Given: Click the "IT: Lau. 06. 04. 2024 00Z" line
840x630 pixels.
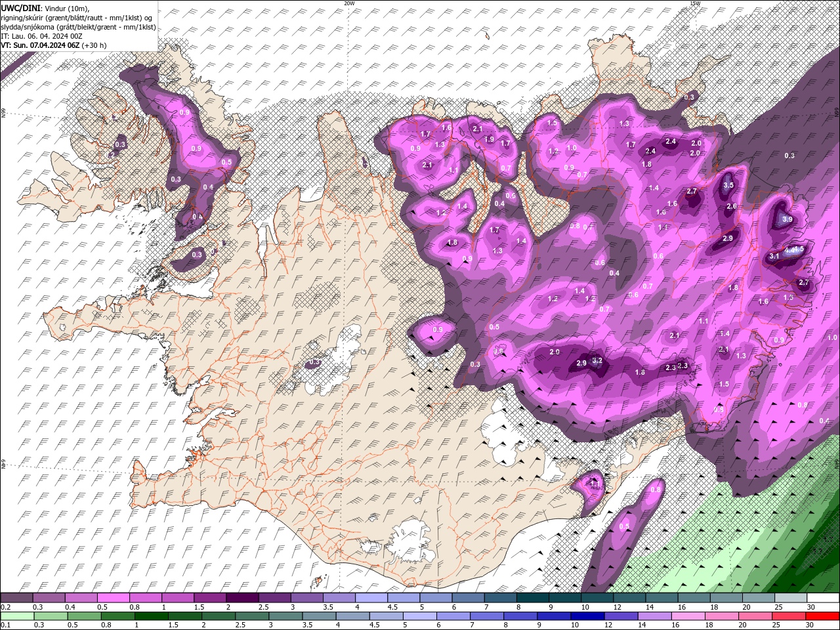Looking at the screenshot, I should 41,36.
